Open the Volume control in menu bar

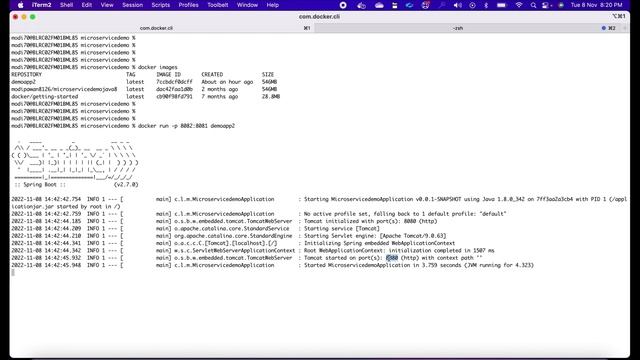click(458, 5)
